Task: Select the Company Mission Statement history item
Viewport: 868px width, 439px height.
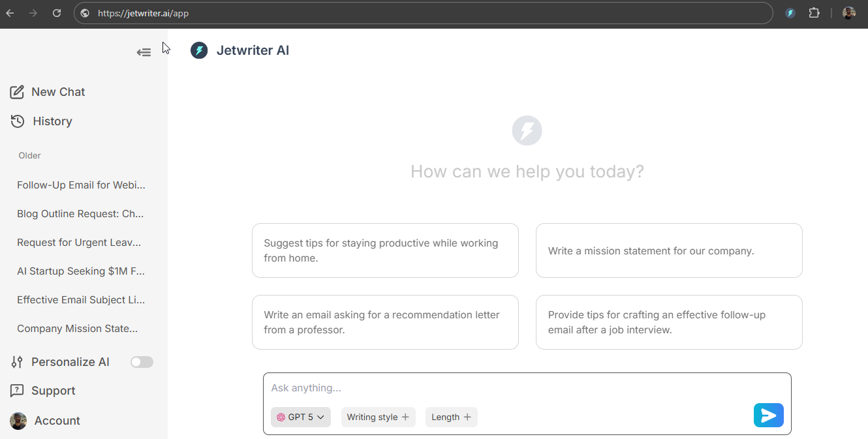Action: pyautogui.click(x=77, y=329)
